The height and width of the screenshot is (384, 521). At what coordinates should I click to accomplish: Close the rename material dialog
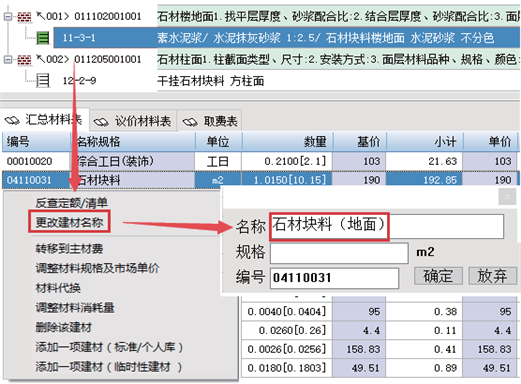(507, 197)
